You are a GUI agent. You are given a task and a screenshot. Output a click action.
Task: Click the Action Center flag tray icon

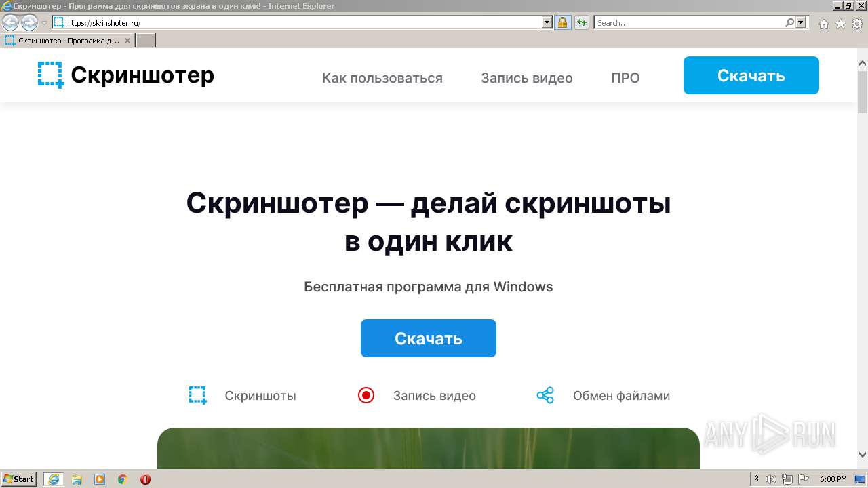803,479
